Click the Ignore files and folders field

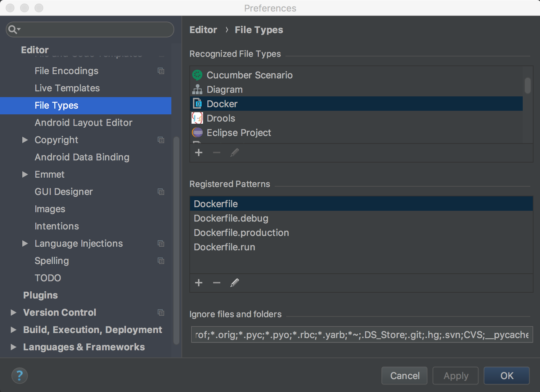tap(362, 335)
